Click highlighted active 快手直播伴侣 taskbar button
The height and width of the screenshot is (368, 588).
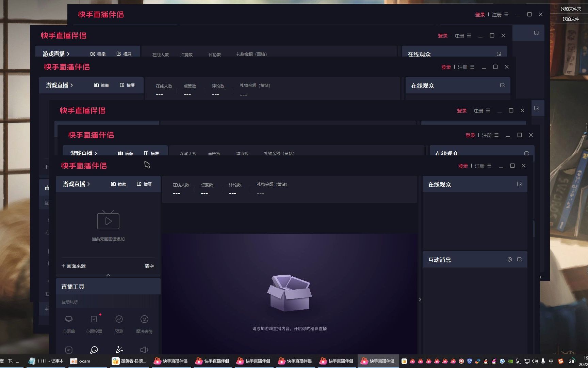[378, 361]
